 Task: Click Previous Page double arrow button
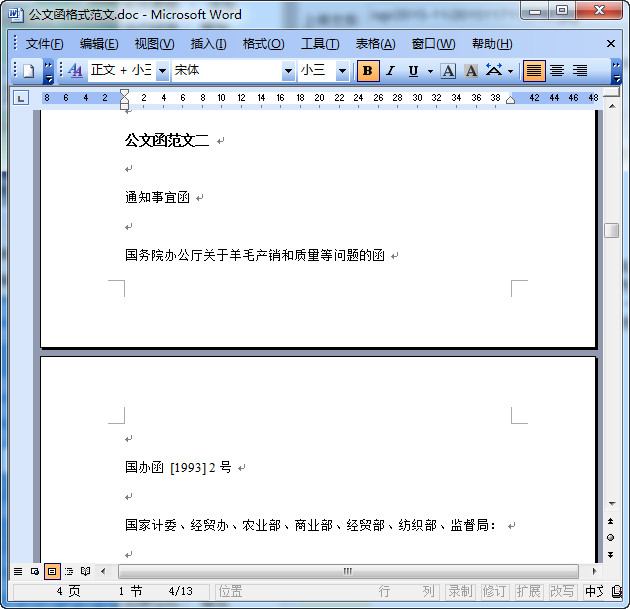pos(611,521)
